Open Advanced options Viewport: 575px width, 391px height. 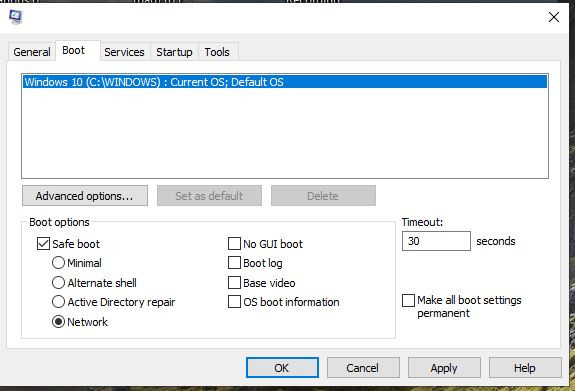click(x=85, y=196)
